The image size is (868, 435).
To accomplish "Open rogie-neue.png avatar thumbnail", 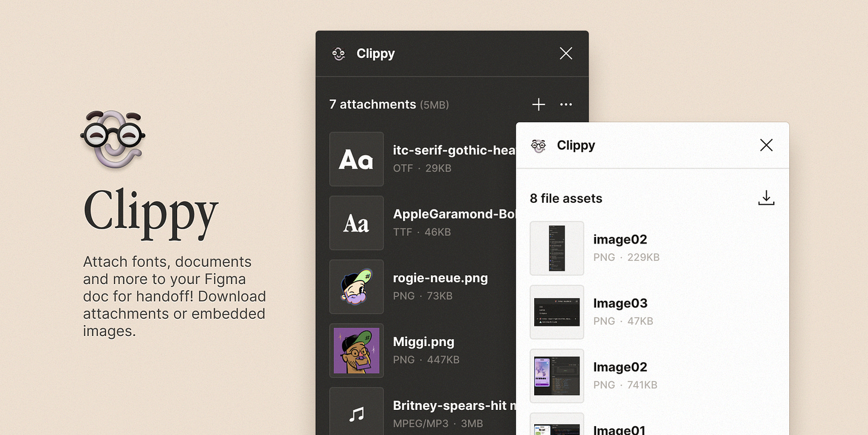I will (x=356, y=287).
